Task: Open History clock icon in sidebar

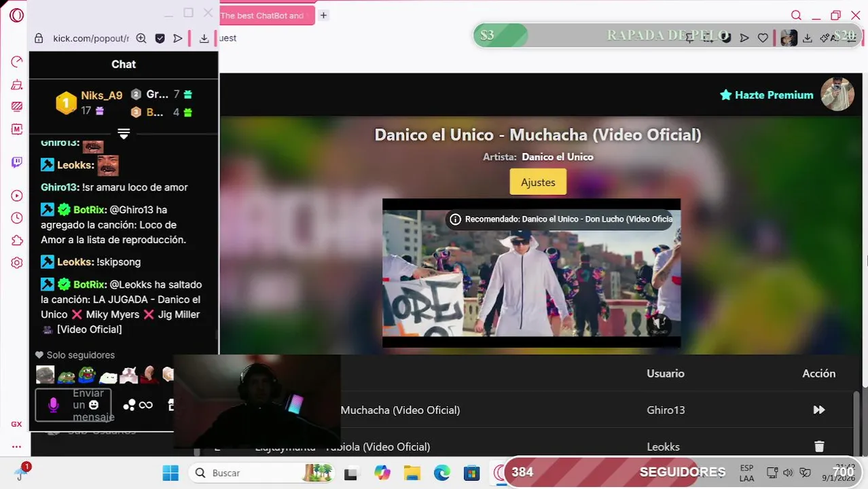Action: point(17,218)
